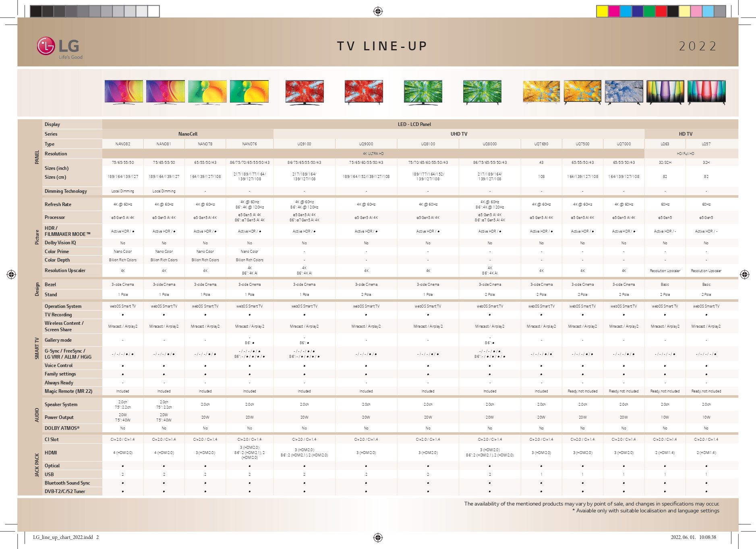Click the "Operation System" row label

click(63, 306)
